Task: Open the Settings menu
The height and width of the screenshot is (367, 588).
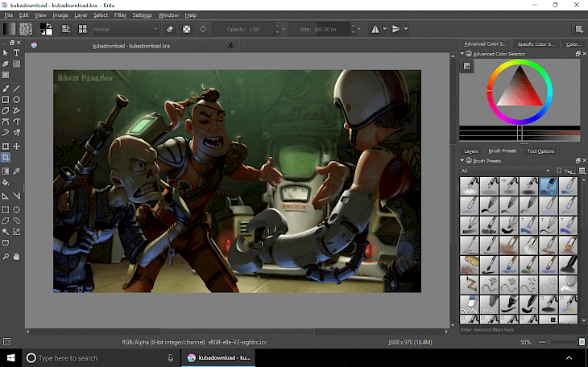Action: point(142,15)
